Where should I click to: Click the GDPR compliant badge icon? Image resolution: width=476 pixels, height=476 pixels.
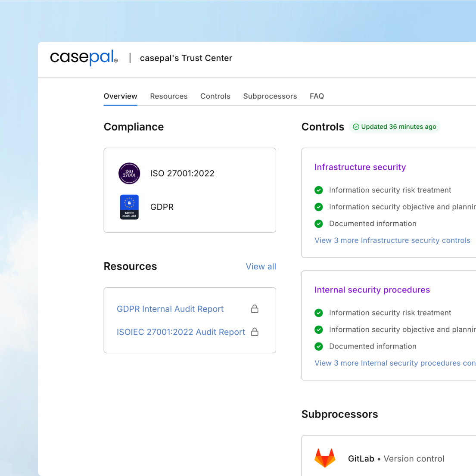coord(129,207)
